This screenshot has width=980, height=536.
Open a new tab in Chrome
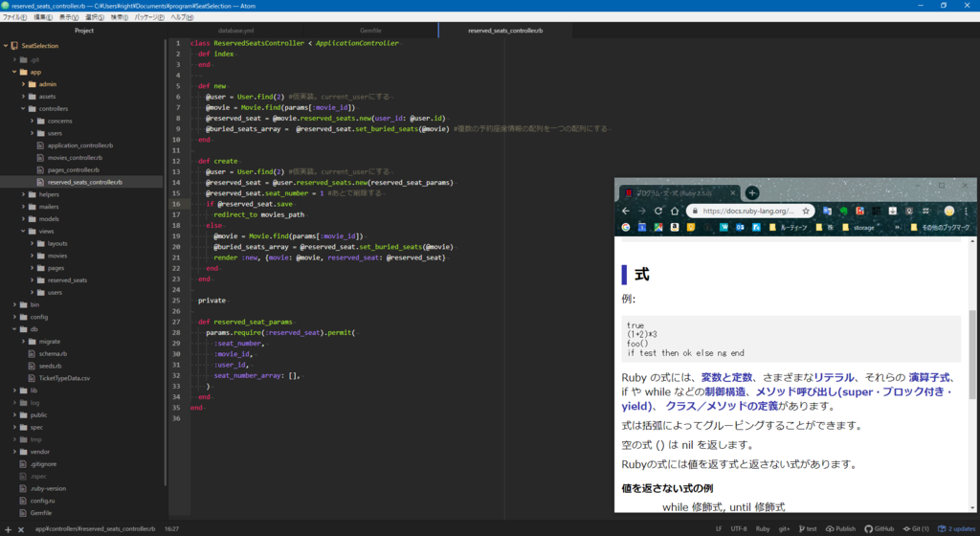[752, 193]
